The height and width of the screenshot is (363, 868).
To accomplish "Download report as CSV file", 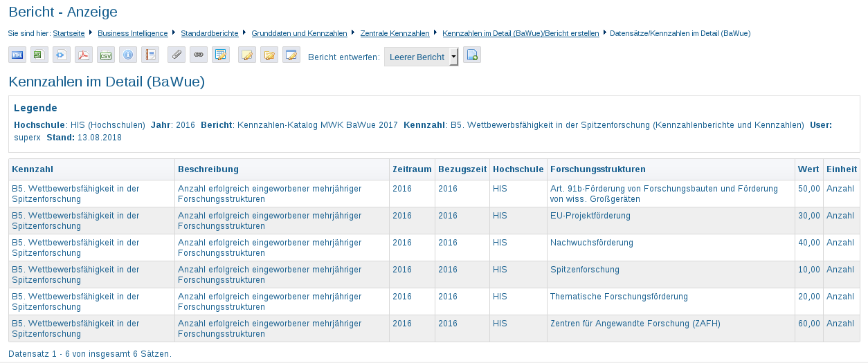I will [106, 55].
